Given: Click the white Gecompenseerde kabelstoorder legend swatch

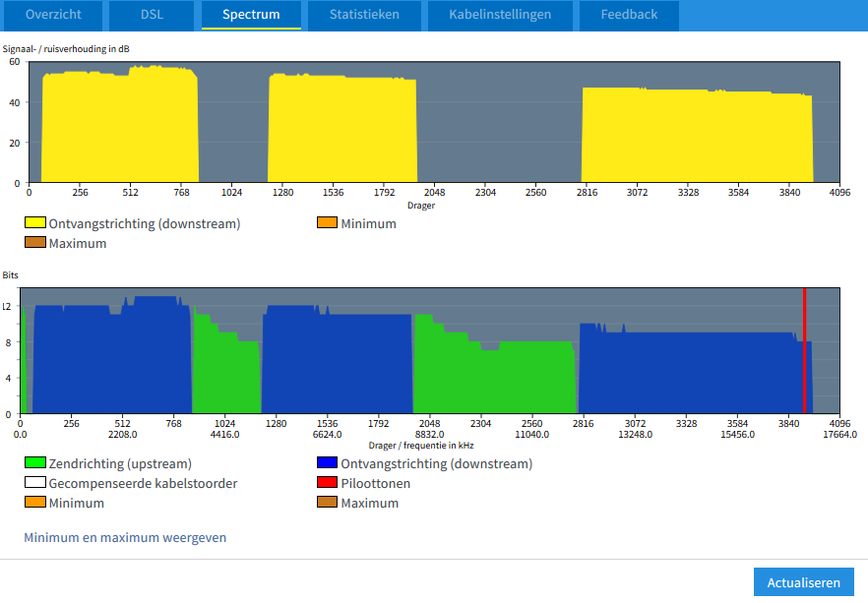Looking at the screenshot, I should pos(35,483).
